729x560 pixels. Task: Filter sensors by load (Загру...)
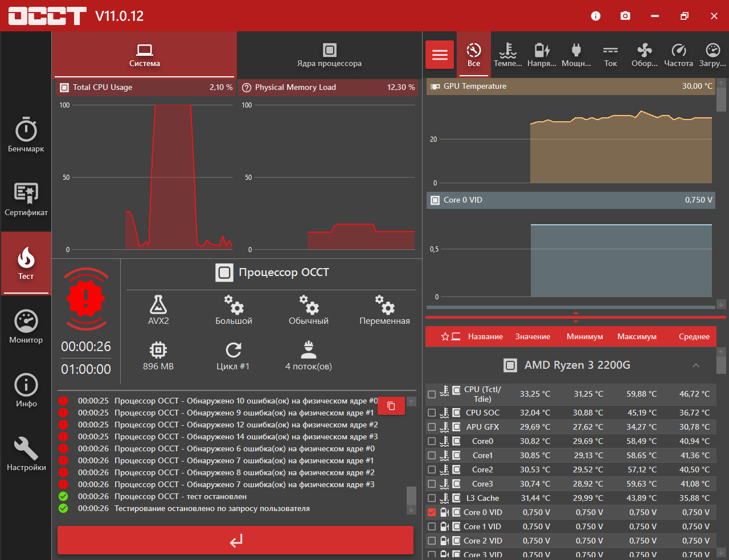pyautogui.click(x=712, y=55)
